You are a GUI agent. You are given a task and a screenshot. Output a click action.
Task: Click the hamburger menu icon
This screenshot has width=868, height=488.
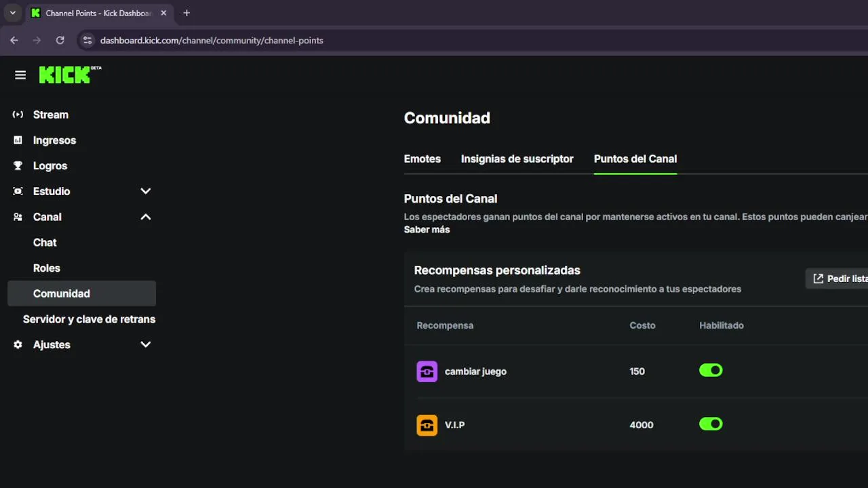[20, 75]
